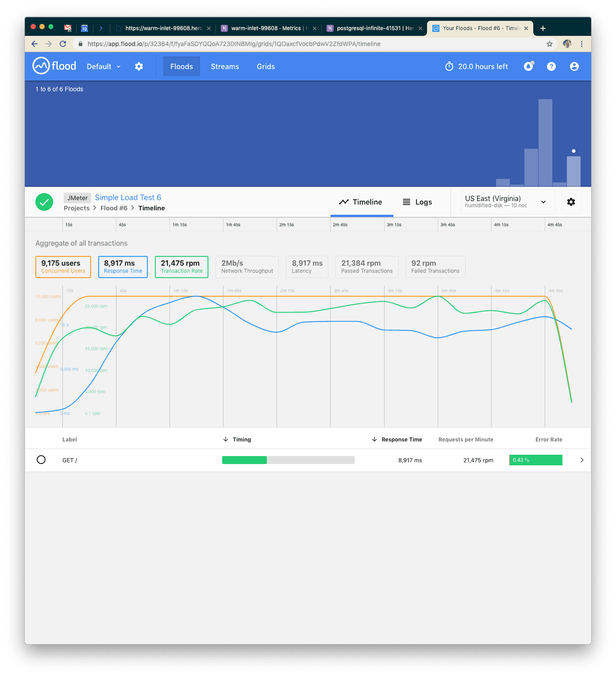The height and width of the screenshot is (677, 616).
Task: Open the notifications bell
Action: click(x=528, y=66)
